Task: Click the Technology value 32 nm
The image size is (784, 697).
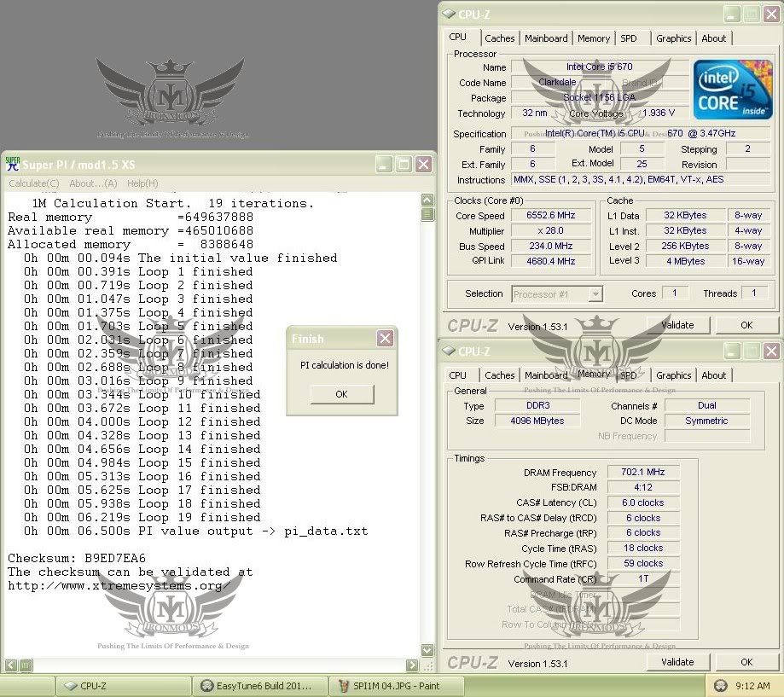Action: point(535,113)
